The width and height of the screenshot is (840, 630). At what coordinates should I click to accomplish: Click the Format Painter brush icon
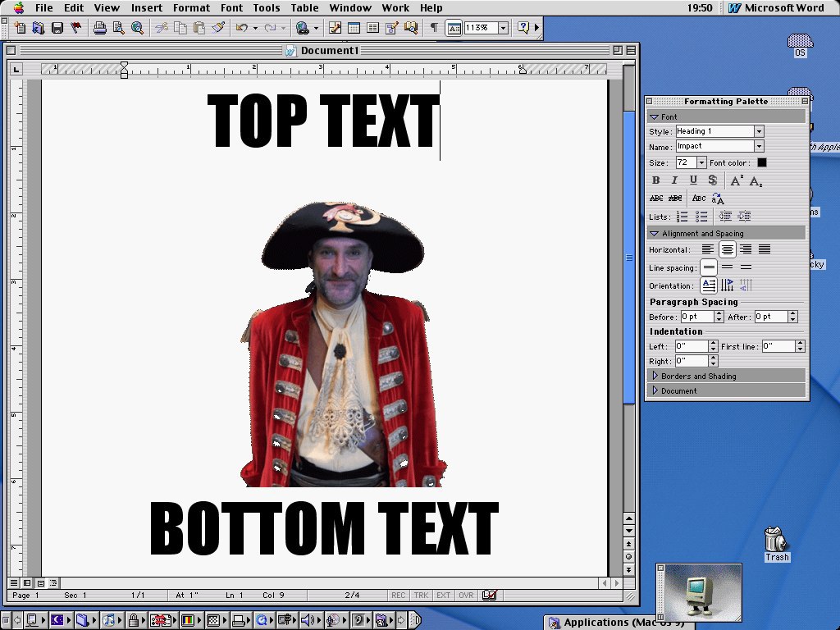tap(218, 28)
